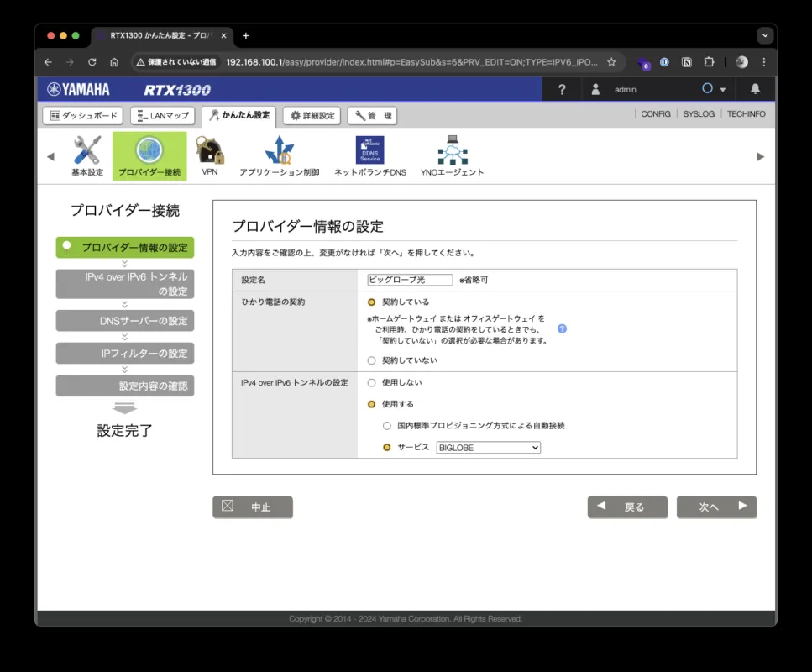The width and height of the screenshot is (812, 672).
Task: Click the help question mark in header
Action: [562, 89]
